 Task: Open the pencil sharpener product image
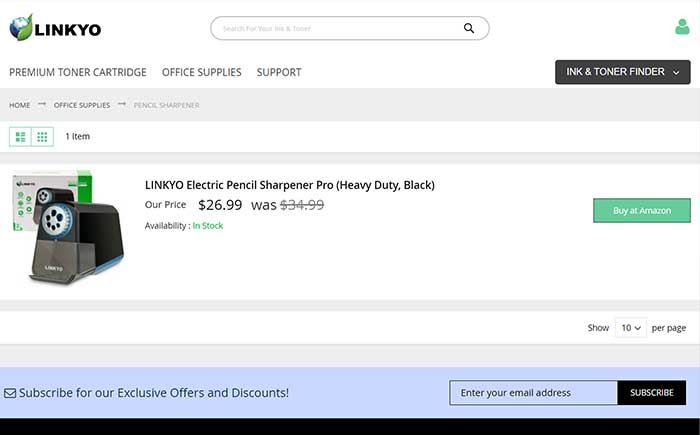[68, 227]
